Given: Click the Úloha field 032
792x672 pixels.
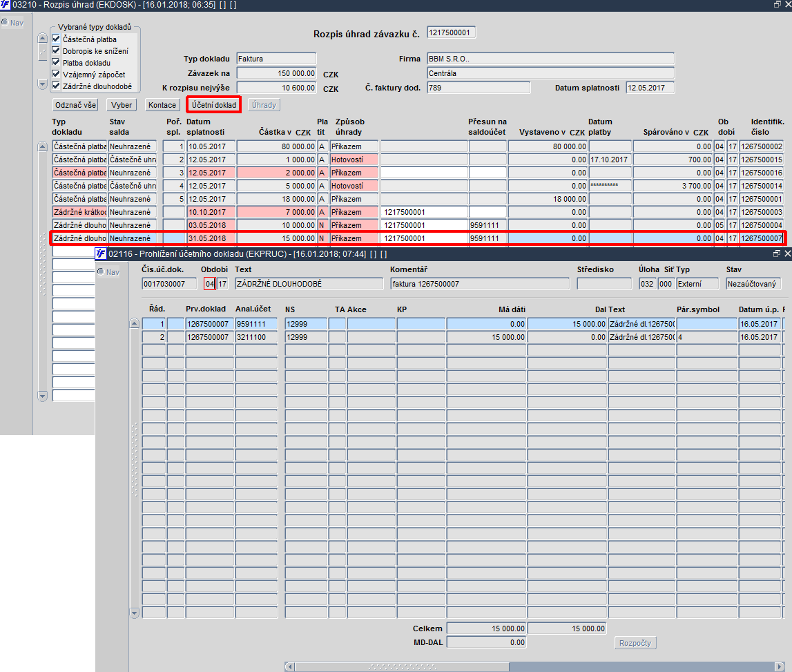Looking at the screenshot, I should pos(648,284).
